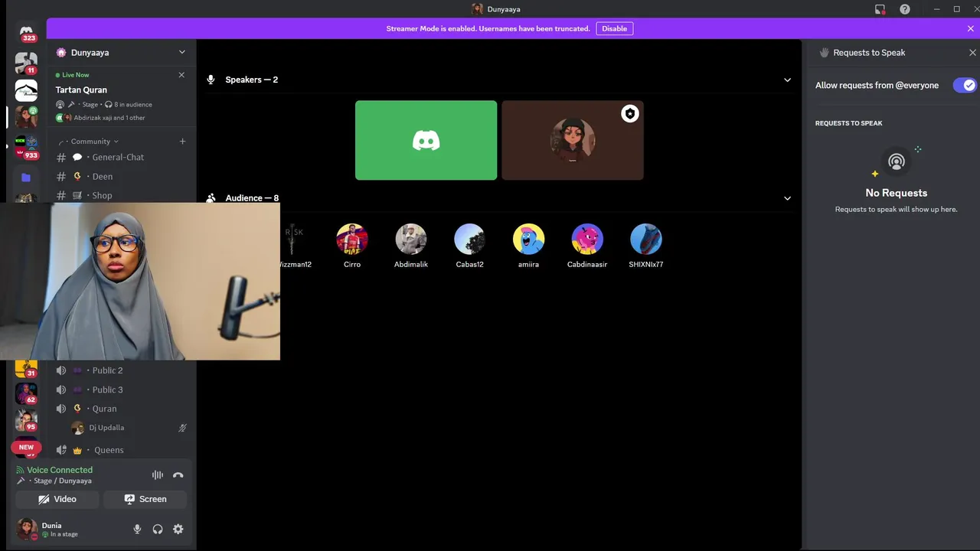Open Voice Connected connection details
This screenshot has width=980, height=551.
click(60, 470)
